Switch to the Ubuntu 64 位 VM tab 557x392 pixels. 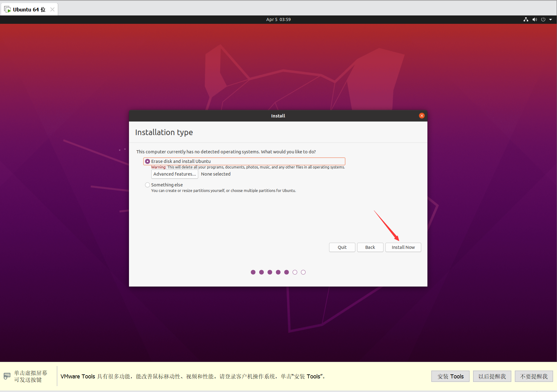click(x=29, y=10)
